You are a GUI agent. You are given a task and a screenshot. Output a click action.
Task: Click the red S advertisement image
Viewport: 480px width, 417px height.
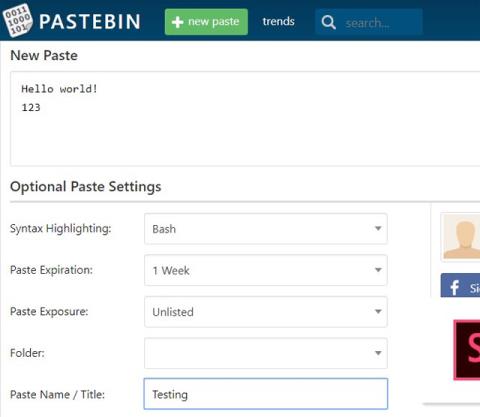pos(467,350)
